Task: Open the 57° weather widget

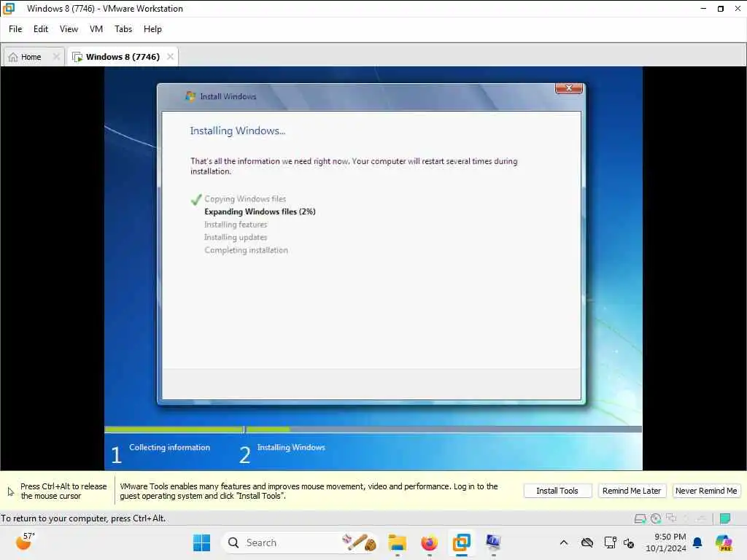Action: (25, 542)
